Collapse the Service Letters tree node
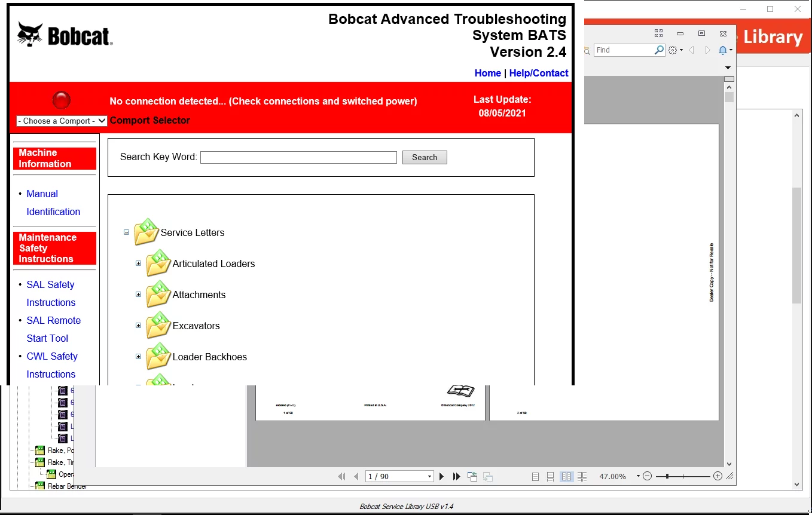This screenshot has height=515, width=812. point(126,232)
